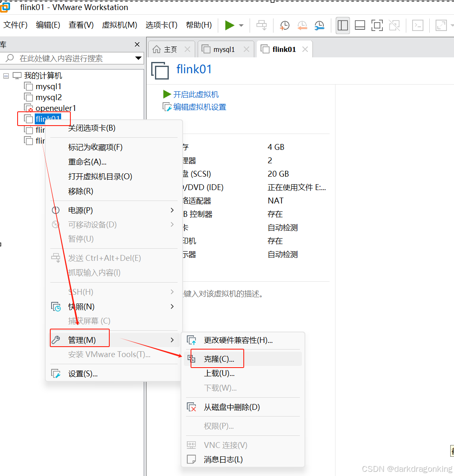Choose 移除(R) in context menu
This screenshot has height=476, width=454.
tap(80, 191)
